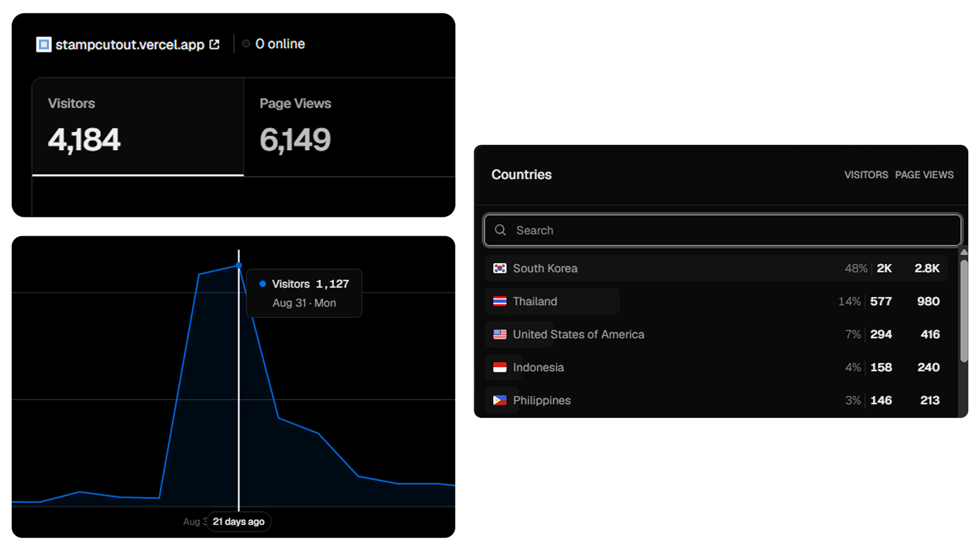
Task: Click the stampcutout.vercel.app link
Action: 130,44
